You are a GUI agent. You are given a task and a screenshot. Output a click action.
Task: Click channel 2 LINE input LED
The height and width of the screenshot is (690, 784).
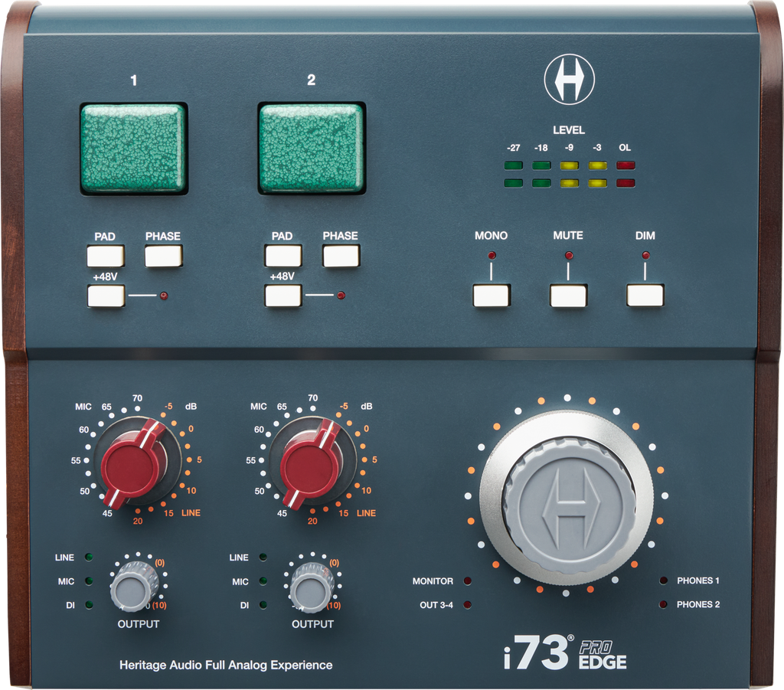pyautogui.click(x=263, y=557)
